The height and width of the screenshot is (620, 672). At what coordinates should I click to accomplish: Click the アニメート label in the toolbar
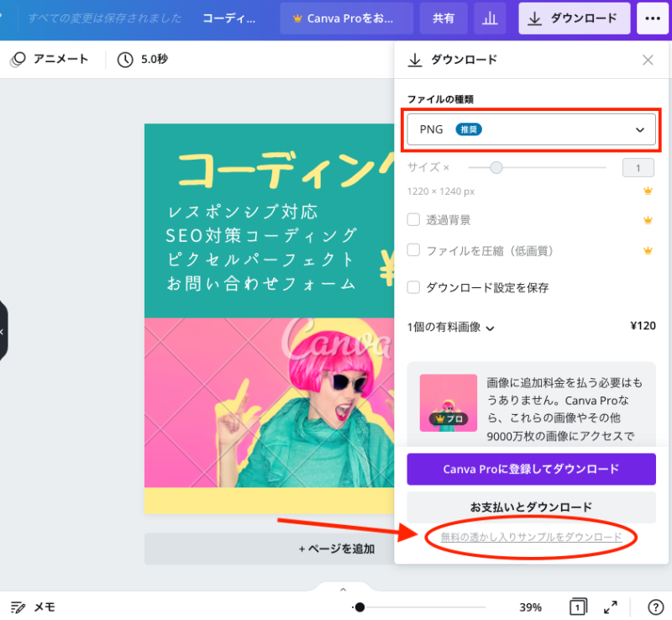click(60, 59)
